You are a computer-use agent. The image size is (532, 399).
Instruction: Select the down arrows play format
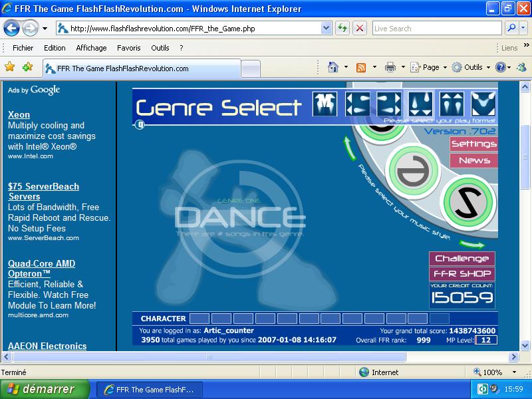[421, 104]
